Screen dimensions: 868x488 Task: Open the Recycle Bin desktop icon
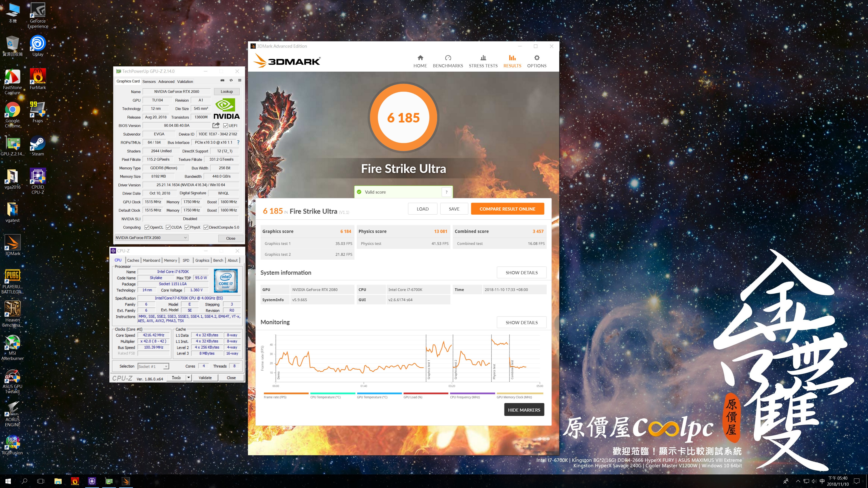(x=12, y=45)
